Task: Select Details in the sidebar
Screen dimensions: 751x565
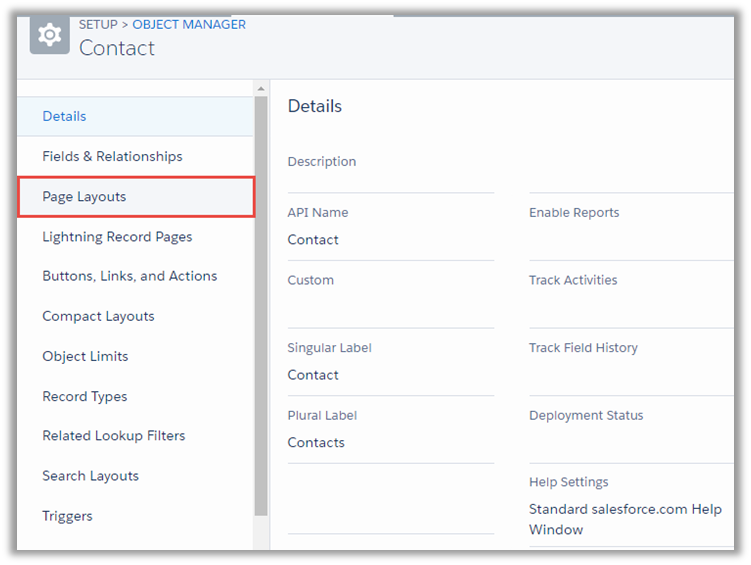Action: coord(64,116)
